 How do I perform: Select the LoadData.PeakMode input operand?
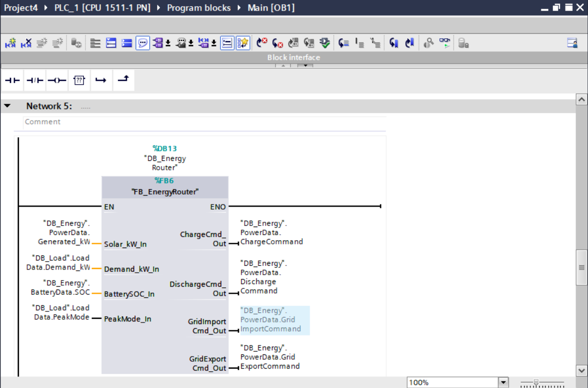coord(61,312)
